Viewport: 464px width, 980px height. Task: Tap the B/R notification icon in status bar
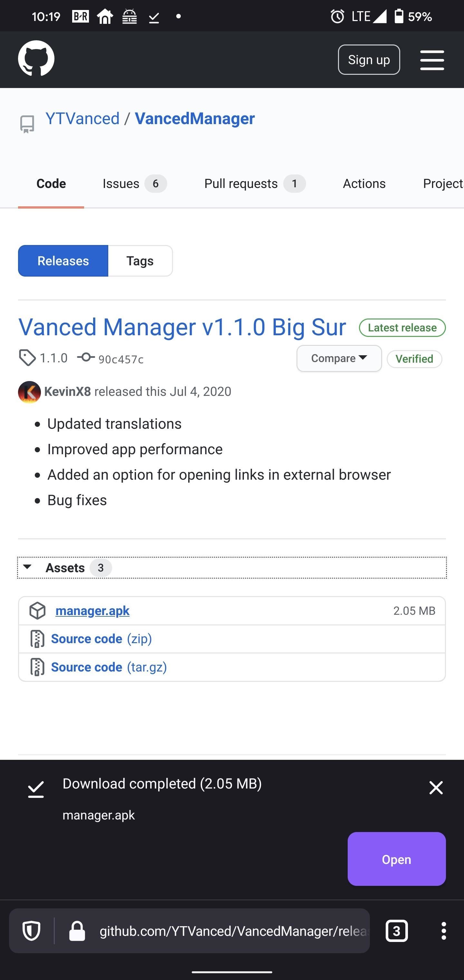pyautogui.click(x=81, y=16)
